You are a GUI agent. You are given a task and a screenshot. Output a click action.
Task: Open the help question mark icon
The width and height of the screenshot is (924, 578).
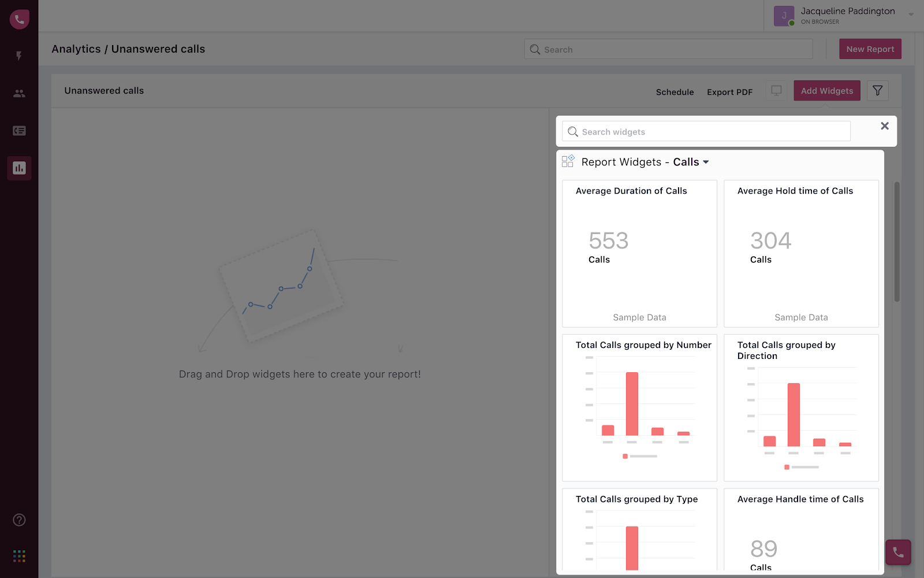tap(19, 520)
